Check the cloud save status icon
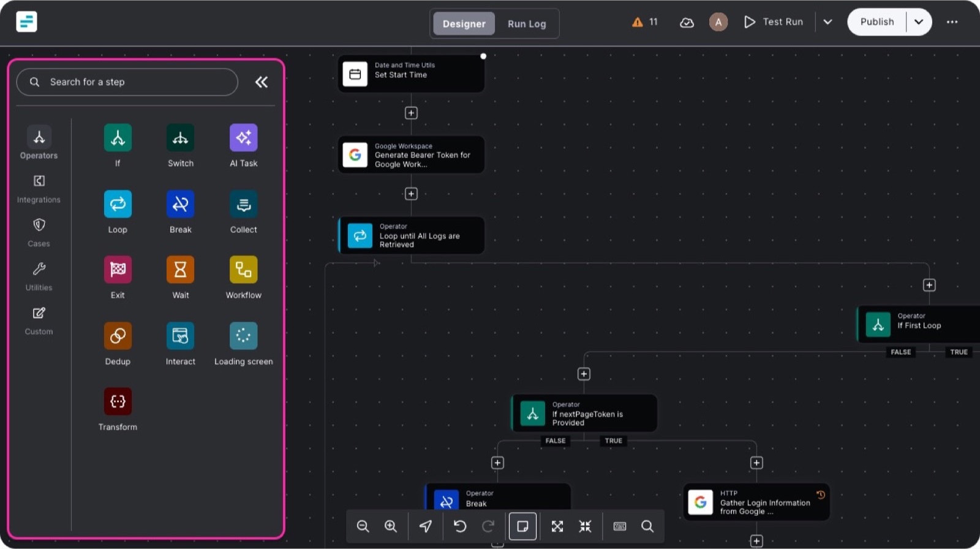 [x=687, y=23]
